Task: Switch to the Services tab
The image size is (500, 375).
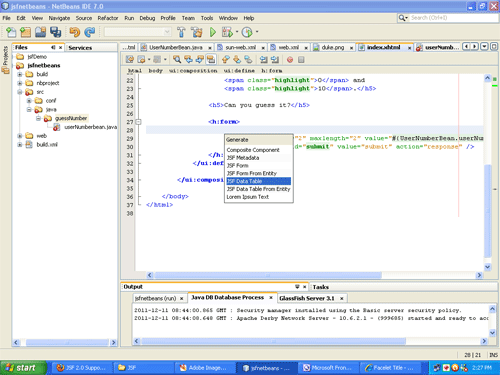Action: tap(80, 48)
